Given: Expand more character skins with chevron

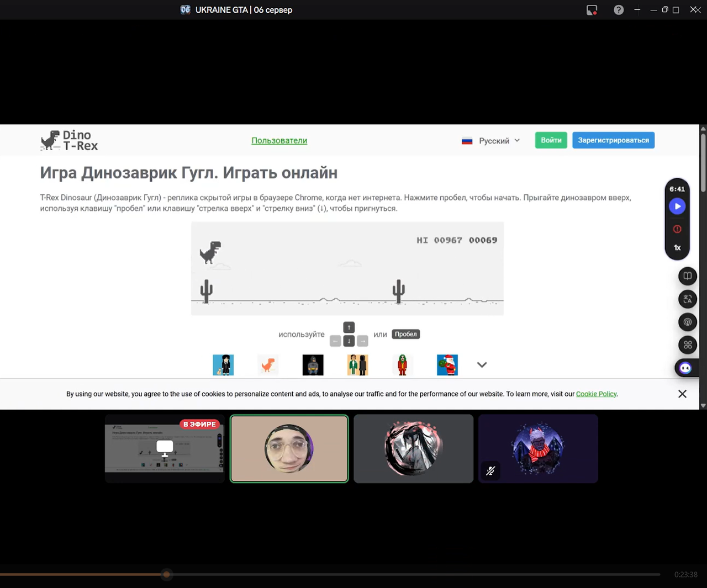Looking at the screenshot, I should click(x=482, y=365).
